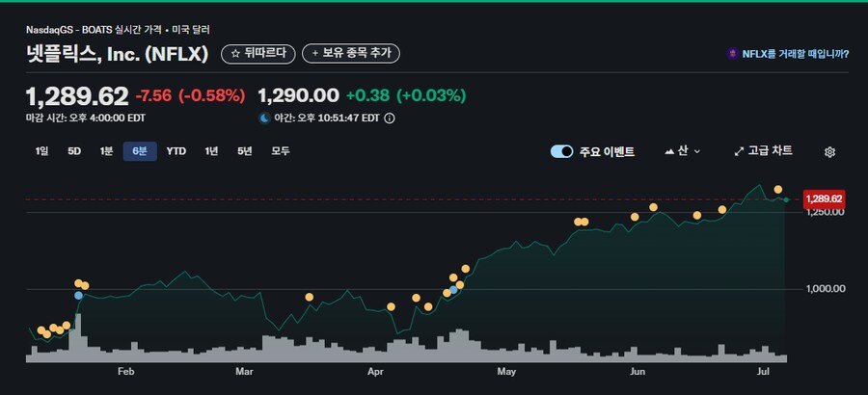The image size is (868, 395).
Task: Click the 뒤따르다 follow button
Action: (x=258, y=53)
